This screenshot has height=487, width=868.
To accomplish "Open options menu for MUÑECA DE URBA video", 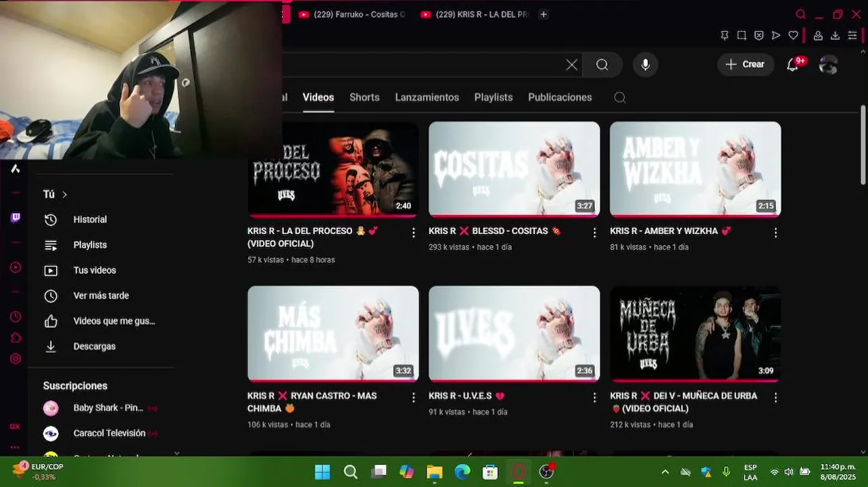I will tap(775, 397).
